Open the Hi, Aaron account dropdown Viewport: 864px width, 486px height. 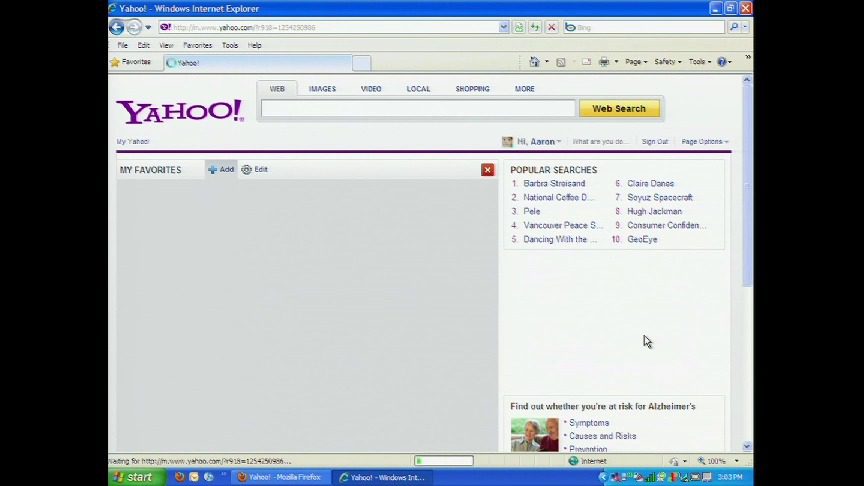[x=539, y=142]
